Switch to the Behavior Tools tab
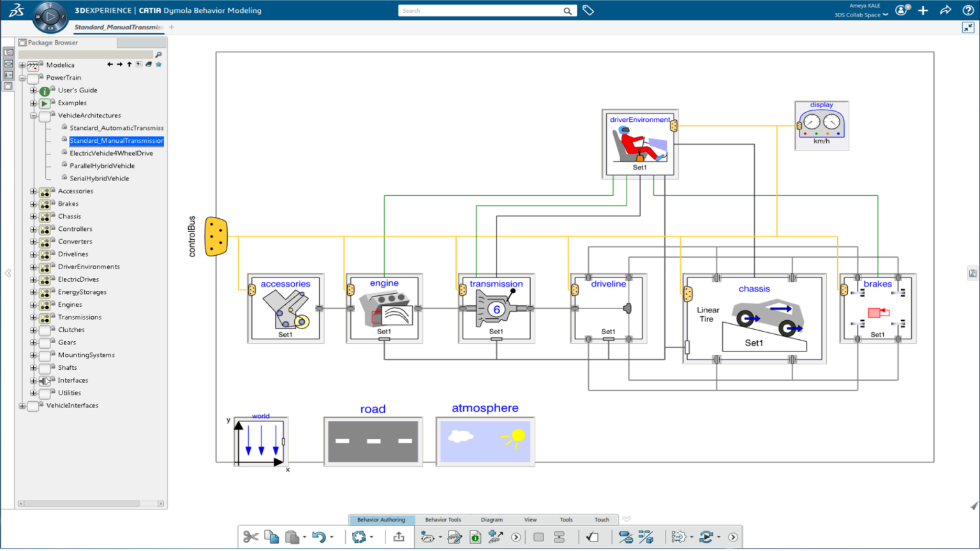The width and height of the screenshot is (980, 551). [x=443, y=520]
